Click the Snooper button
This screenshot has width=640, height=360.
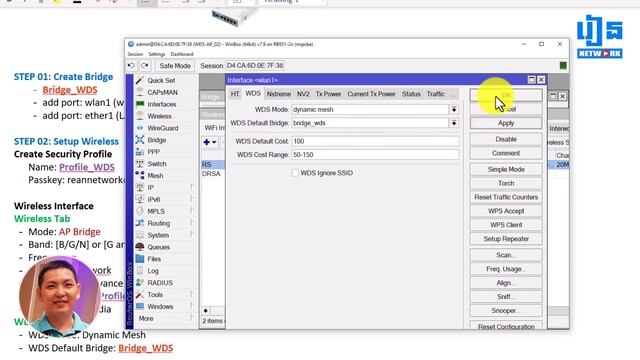point(506,311)
